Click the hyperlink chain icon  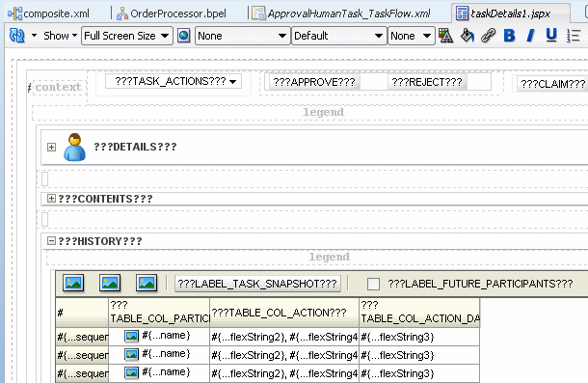tap(489, 36)
